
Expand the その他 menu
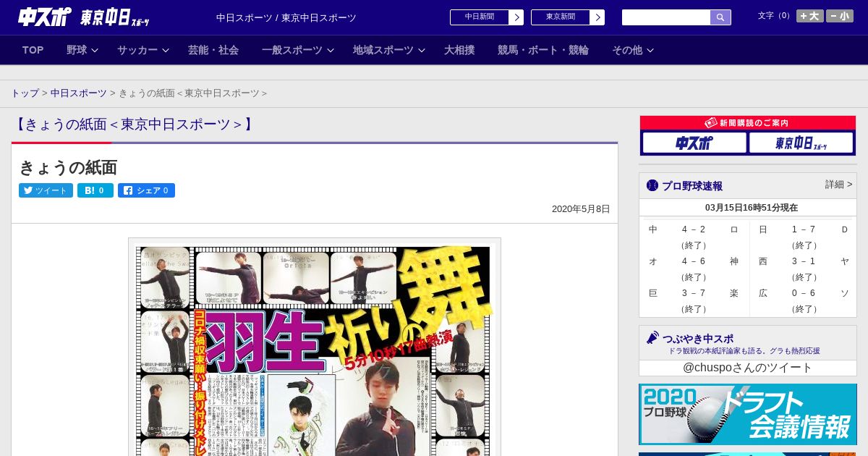pyautogui.click(x=633, y=50)
